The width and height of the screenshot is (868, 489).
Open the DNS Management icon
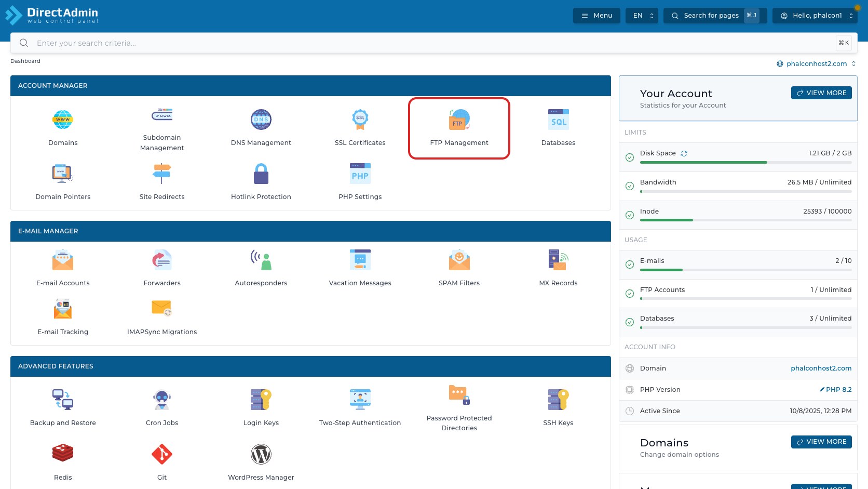coord(261,120)
